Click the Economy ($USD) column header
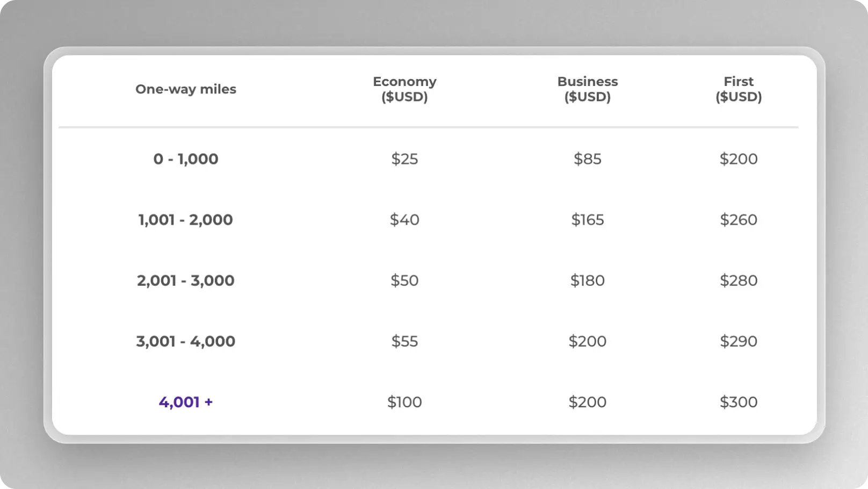 click(x=404, y=89)
